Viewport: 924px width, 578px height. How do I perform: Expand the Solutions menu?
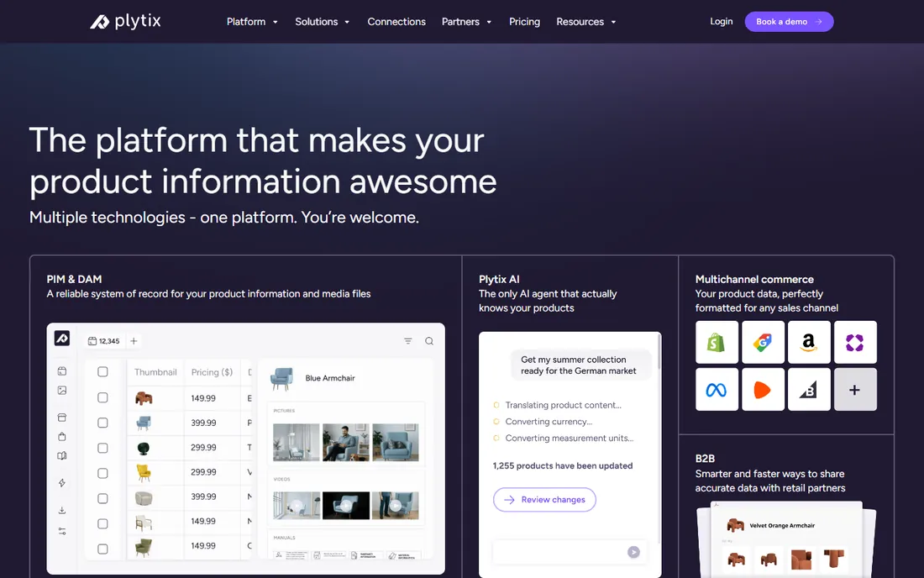click(323, 22)
